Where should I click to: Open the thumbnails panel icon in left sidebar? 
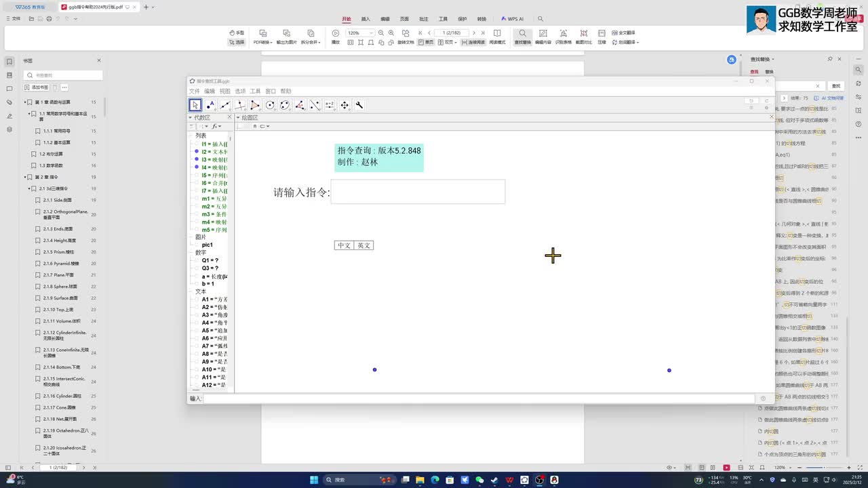point(9,75)
